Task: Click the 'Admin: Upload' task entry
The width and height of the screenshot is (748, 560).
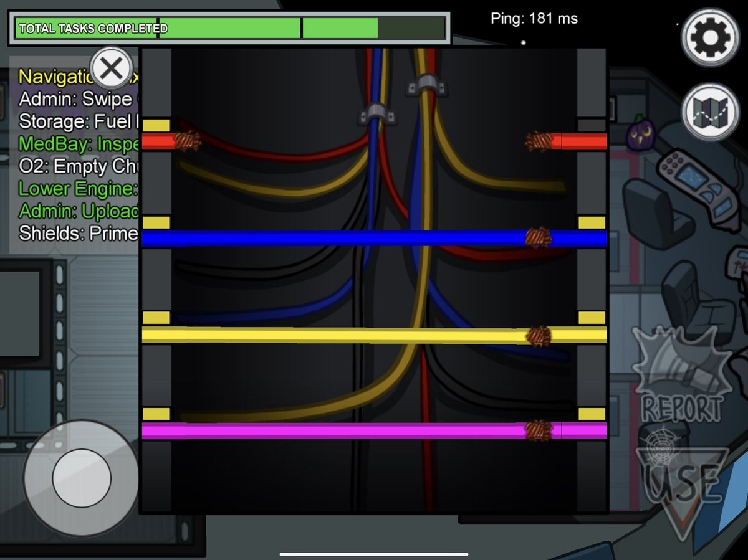Action: click(79, 211)
